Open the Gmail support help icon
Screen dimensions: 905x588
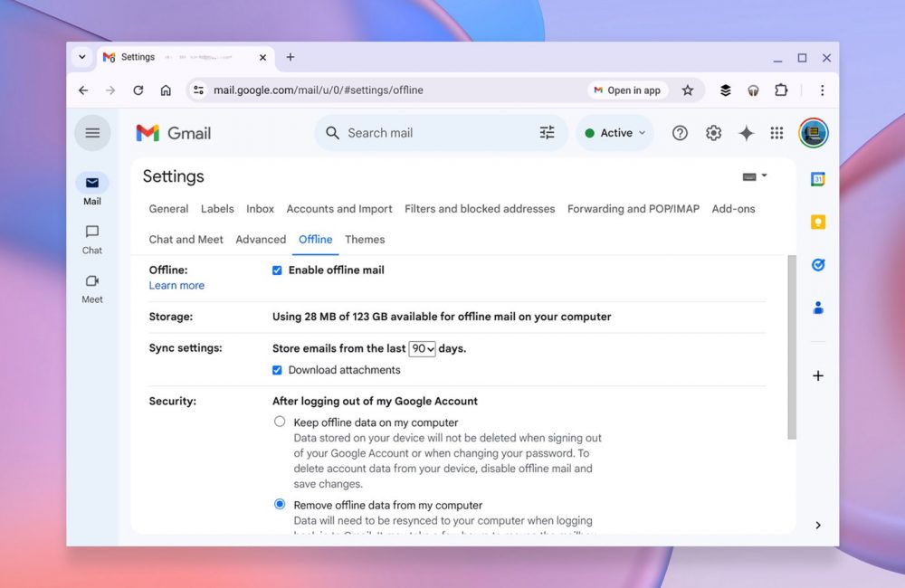coord(680,133)
